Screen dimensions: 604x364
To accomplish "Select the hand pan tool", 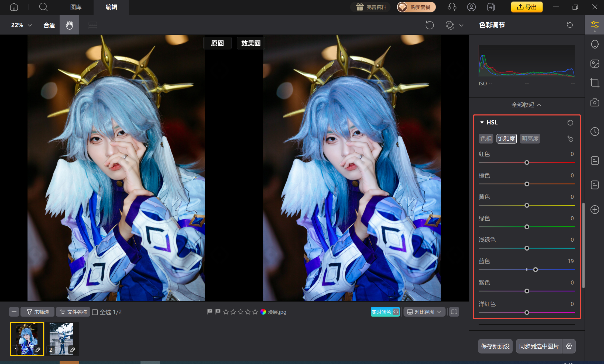I will click(x=69, y=25).
